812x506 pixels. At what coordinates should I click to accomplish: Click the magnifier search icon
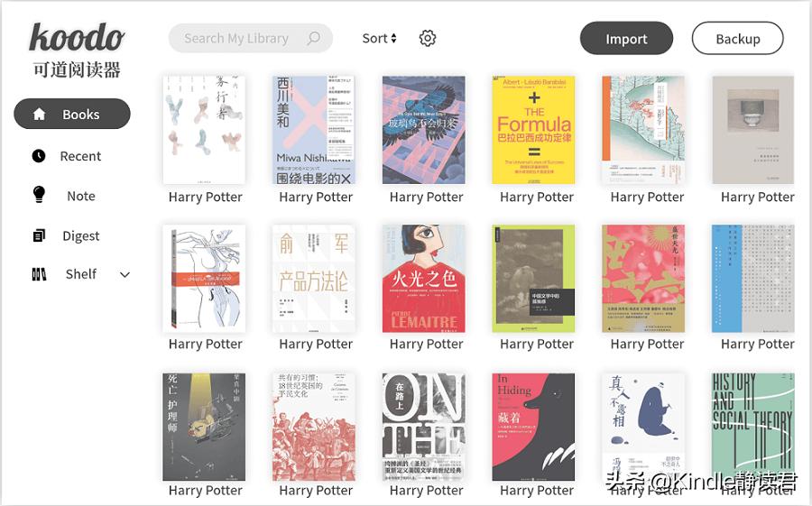pyautogui.click(x=313, y=38)
